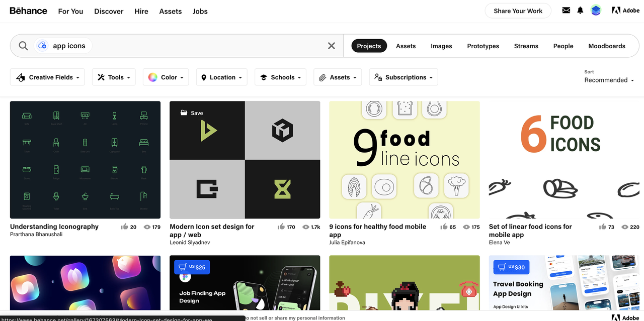Viewport: 644px width, 321px height.
Task: Open Modern Icon set design title link
Action: [x=212, y=231]
